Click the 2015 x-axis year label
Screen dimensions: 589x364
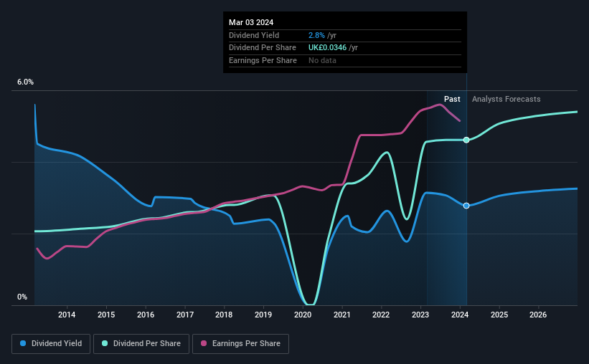(x=106, y=315)
